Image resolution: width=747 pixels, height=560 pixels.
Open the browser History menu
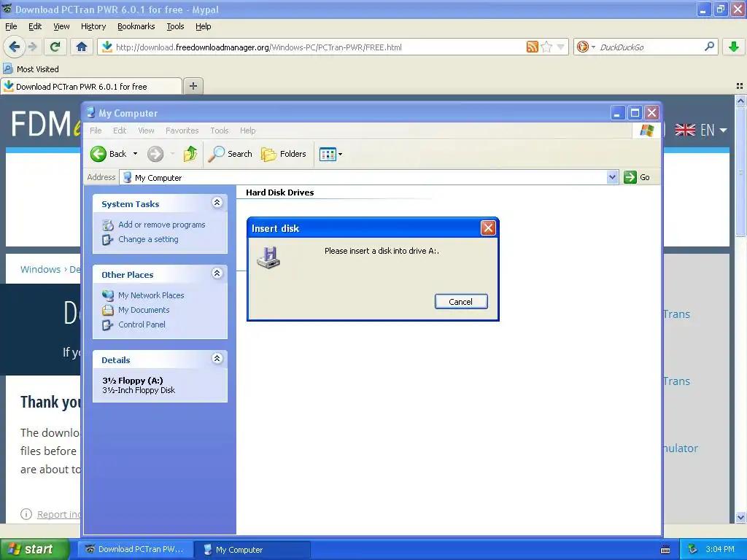93,26
